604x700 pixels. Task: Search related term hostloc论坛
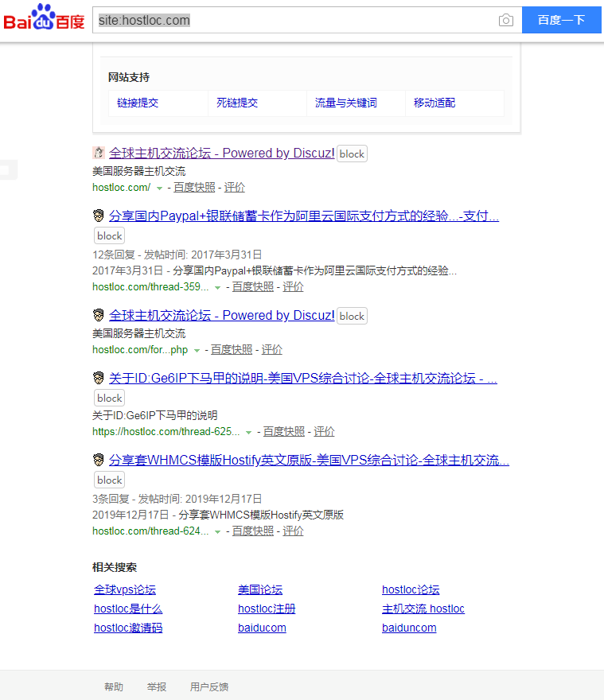pyautogui.click(x=411, y=589)
